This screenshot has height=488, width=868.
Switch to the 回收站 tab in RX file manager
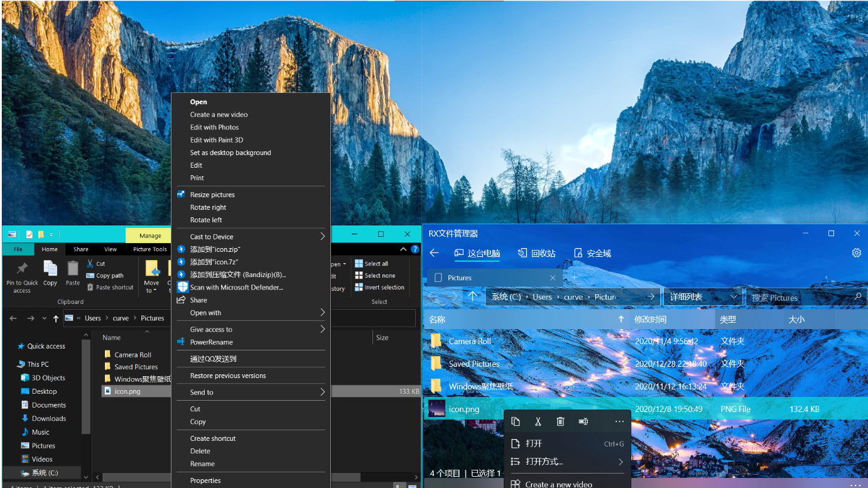tap(536, 253)
